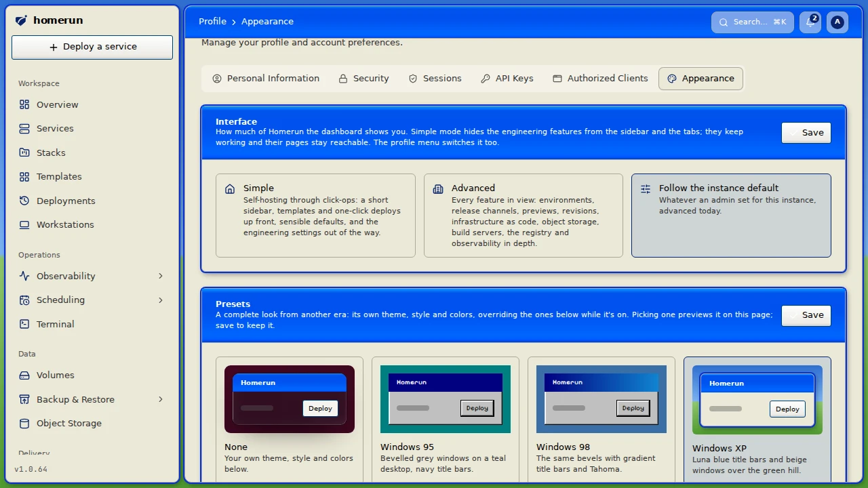Screen dimensions: 868x488
Task: Open the Deployments history icon
Action: coord(24,201)
